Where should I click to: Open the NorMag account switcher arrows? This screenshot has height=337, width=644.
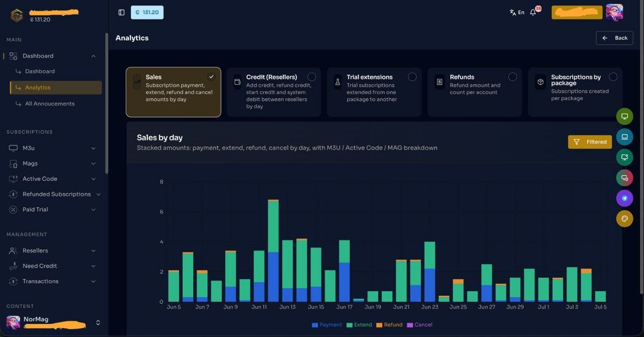point(98,322)
